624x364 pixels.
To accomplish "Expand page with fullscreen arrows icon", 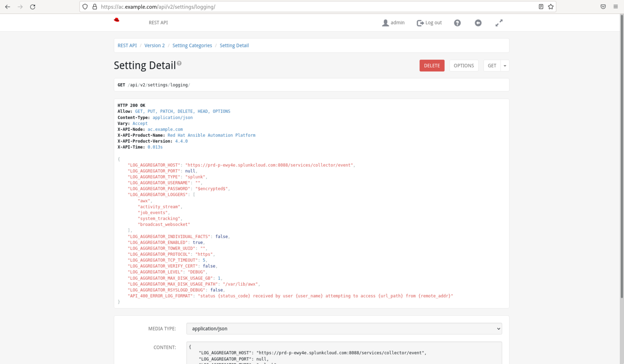I will [499, 23].
